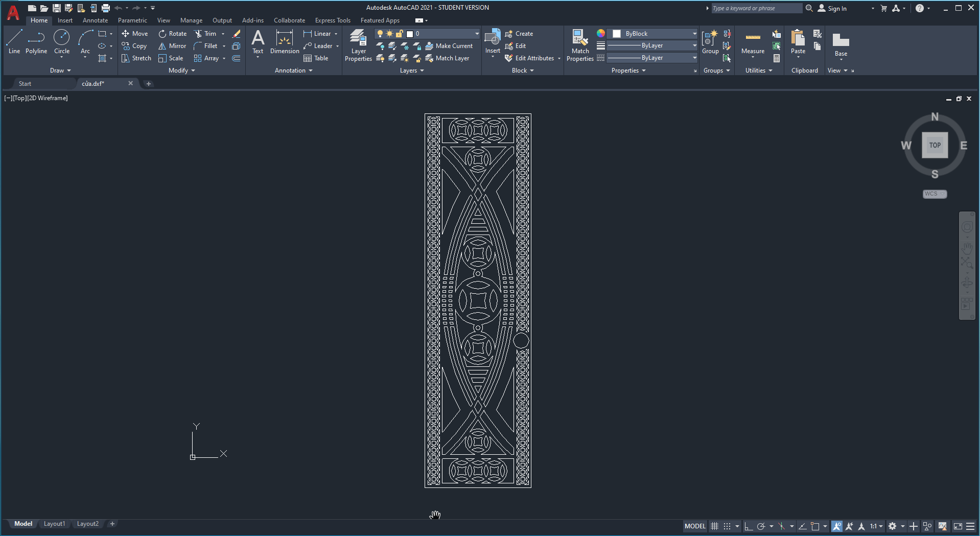Toggle polar tracking in status bar
Image resolution: width=980 pixels, height=536 pixels.
click(x=761, y=526)
